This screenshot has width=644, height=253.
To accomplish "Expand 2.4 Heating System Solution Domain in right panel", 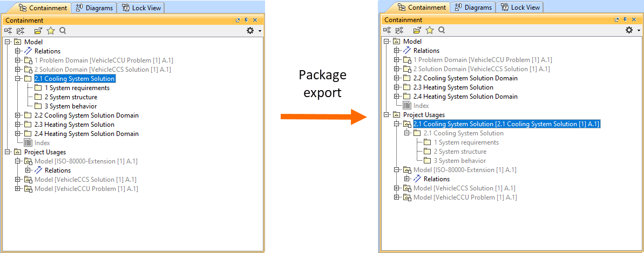I will [x=397, y=97].
